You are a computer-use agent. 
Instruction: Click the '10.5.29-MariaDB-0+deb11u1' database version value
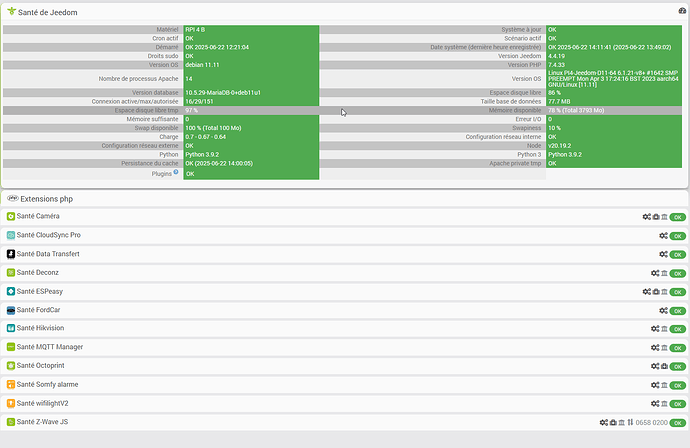click(x=223, y=92)
